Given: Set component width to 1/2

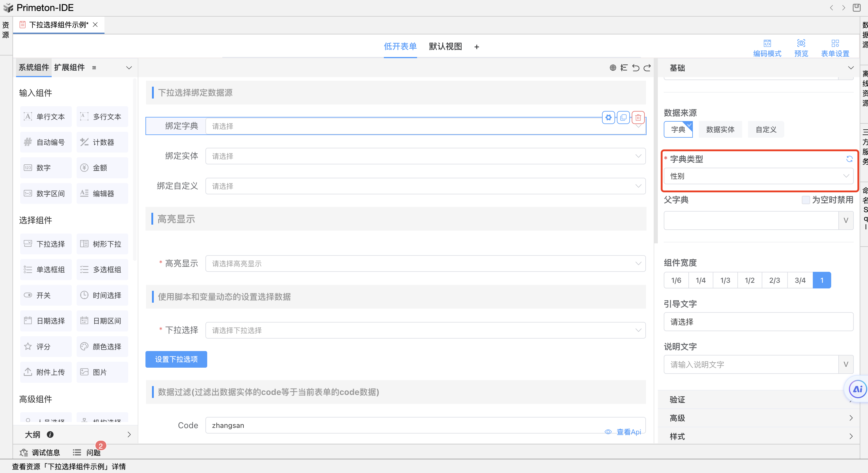Looking at the screenshot, I should click(x=749, y=280).
